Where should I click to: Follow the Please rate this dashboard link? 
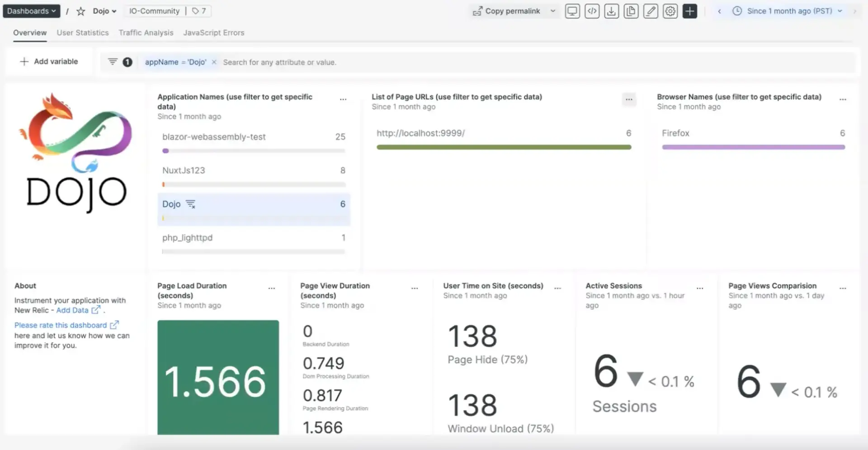click(x=61, y=325)
